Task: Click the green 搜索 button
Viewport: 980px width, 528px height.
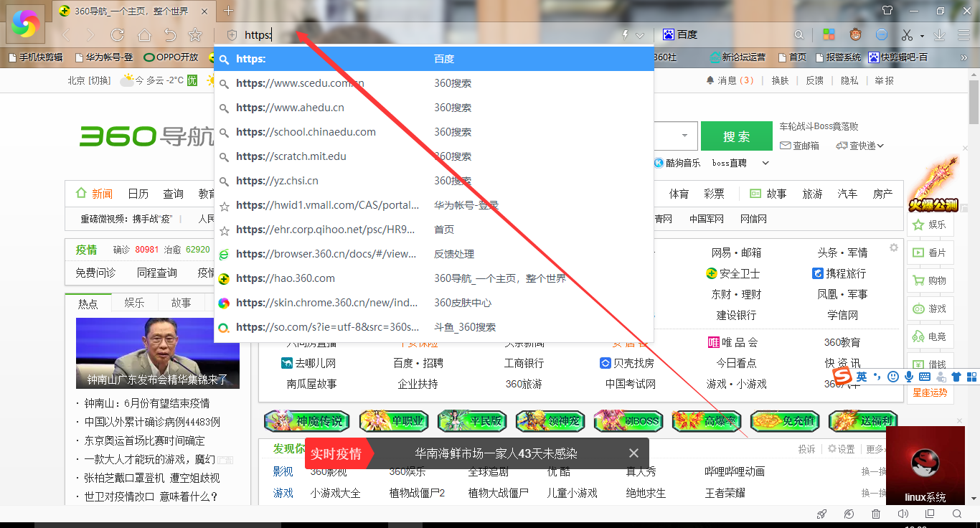Action: (736, 136)
